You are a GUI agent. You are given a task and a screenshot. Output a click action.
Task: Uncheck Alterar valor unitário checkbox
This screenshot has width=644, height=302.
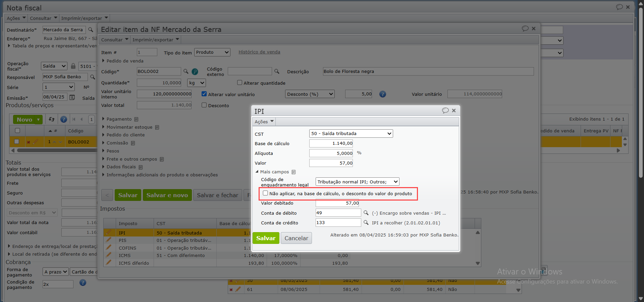[x=204, y=94]
